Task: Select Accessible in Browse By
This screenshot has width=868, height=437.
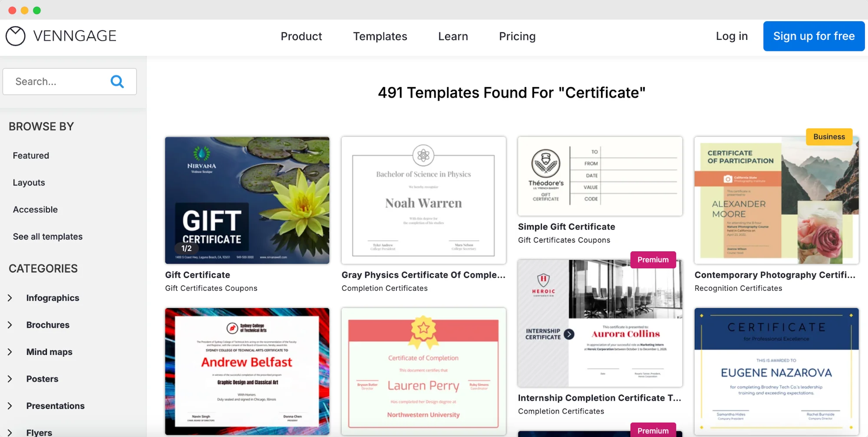Action: (x=35, y=210)
